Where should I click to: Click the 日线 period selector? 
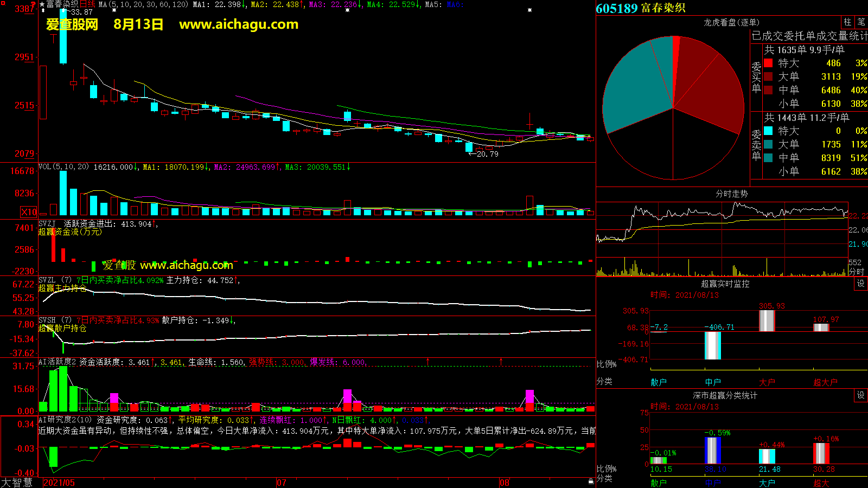87,4
